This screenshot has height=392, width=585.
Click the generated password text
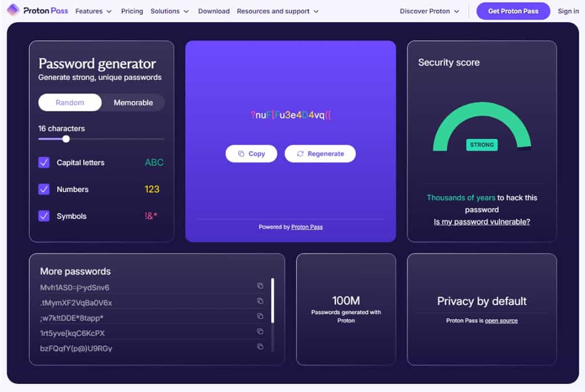tap(291, 115)
